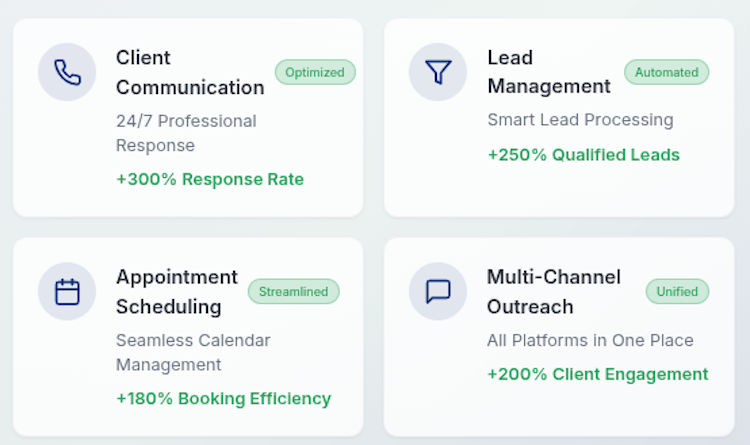Select the Smart Lead Processing description
The width and height of the screenshot is (750, 445).
click(x=580, y=120)
